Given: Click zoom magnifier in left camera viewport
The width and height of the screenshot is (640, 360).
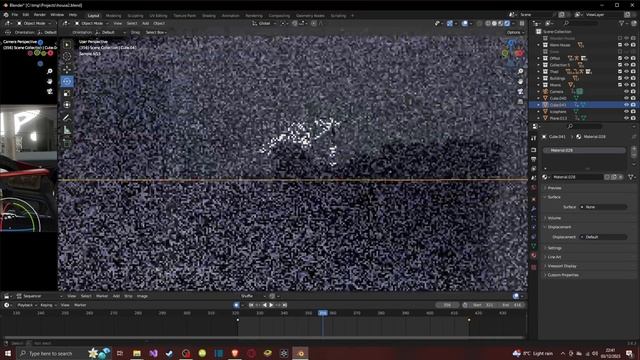Looking at the screenshot, I should point(50,71).
